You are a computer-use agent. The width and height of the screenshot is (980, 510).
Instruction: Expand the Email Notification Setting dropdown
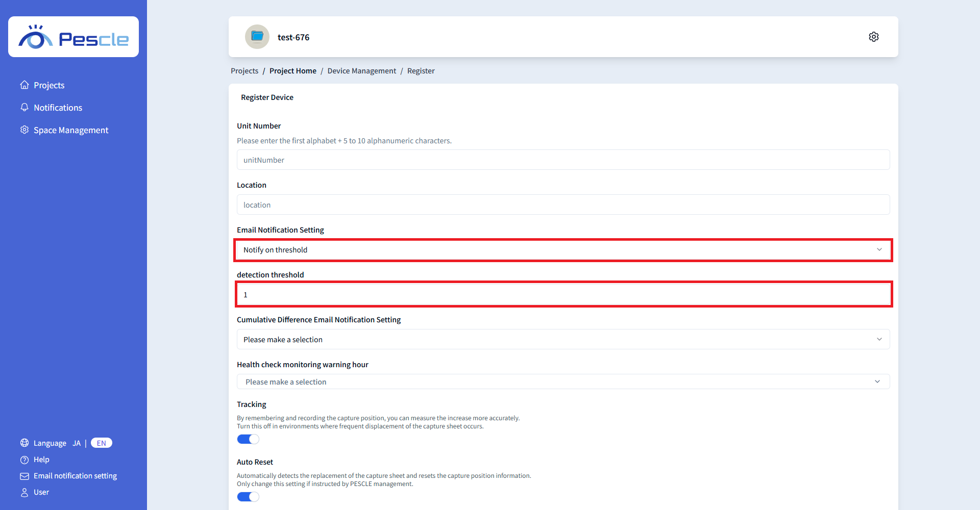pos(563,250)
